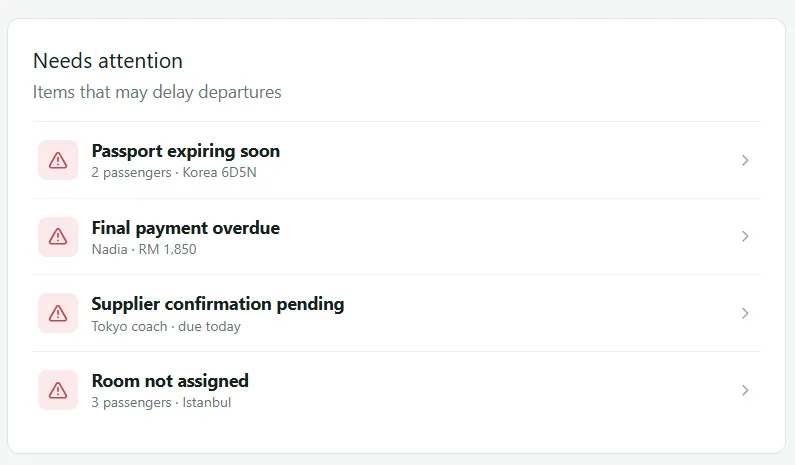795x465 pixels.
Task: Click warning icon beside Final payment overdue
Action: [58, 237]
